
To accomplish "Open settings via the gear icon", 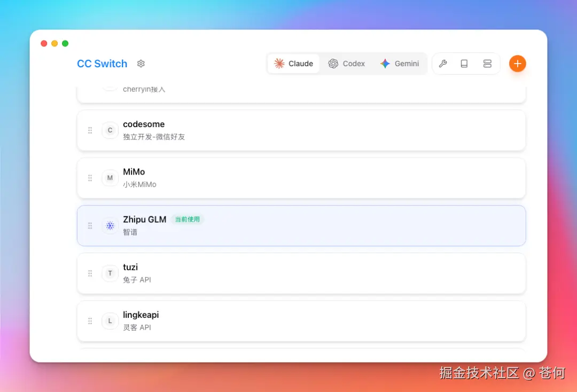I will 141,64.
